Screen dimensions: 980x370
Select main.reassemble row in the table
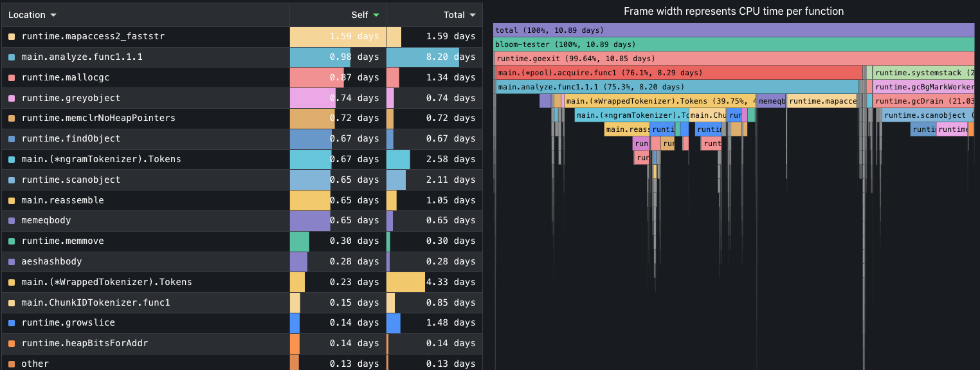click(x=242, y=201)
